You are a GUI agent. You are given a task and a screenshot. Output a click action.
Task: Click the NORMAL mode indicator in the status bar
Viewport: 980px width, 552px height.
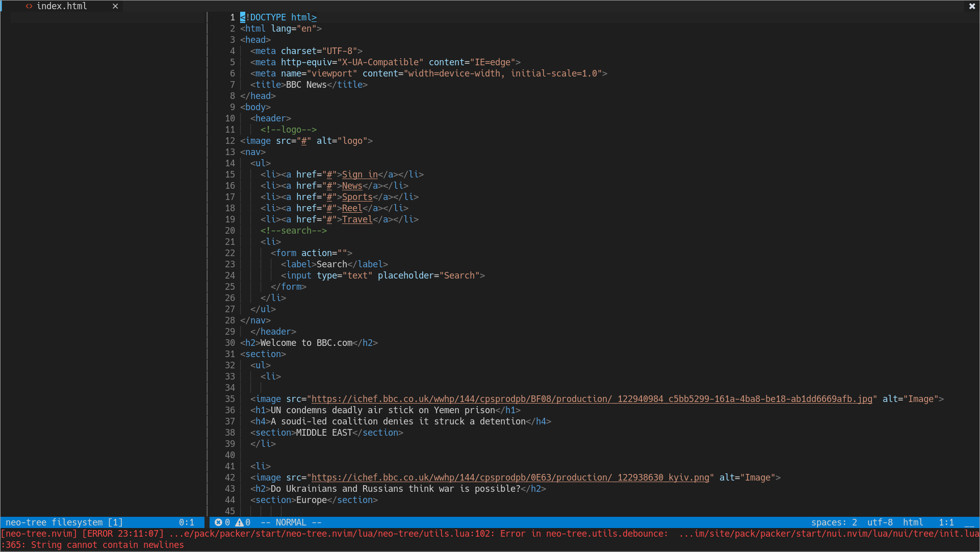pyautogui.click(x=291, y=522)
